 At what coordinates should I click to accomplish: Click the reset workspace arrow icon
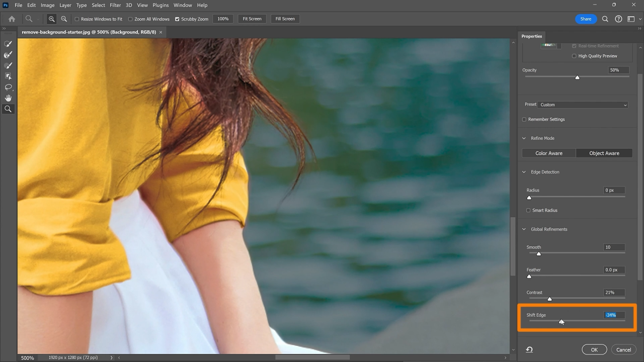click(529, 350)
